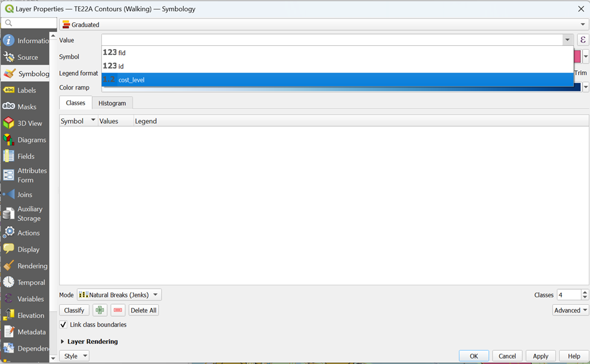
Task: Click the Apply button
Action: point(540,356)
